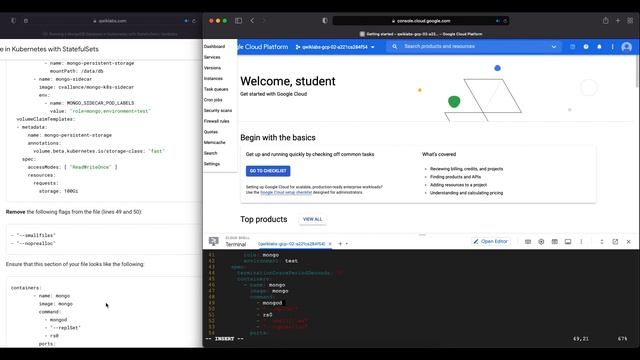The width and height of the screenshot is (640, 360).
Task: Add a new Cloud Shell session tab
Action: pyautogui.click(x=340, y=244)
